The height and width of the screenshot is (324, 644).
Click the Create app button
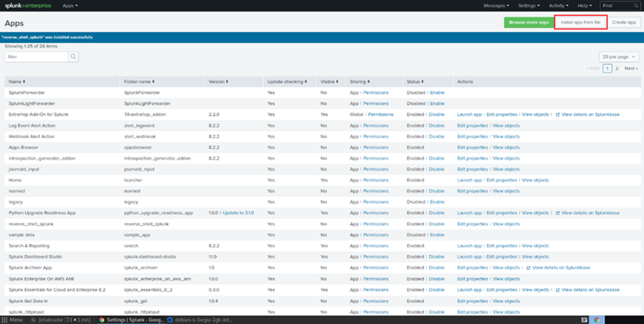point(624,23)
